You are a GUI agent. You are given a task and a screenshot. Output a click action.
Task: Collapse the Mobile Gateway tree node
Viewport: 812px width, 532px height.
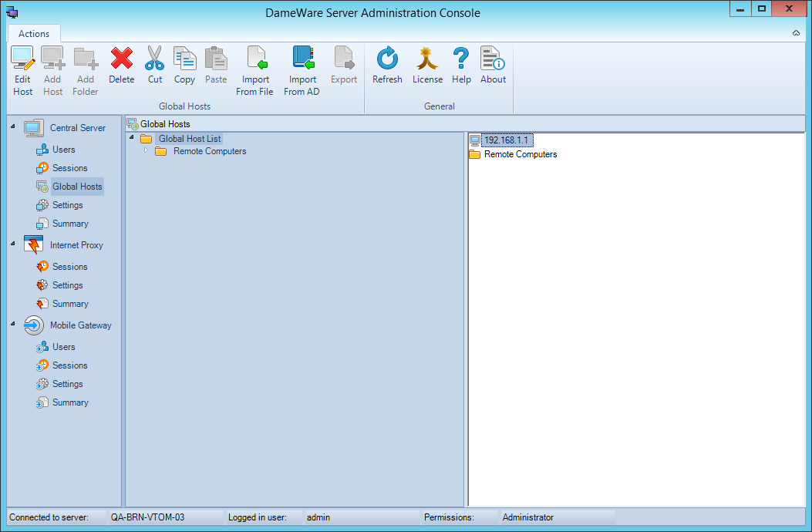click(13, 325)
